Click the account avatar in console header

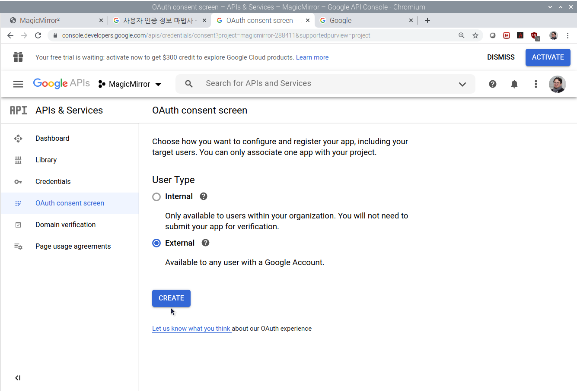558,84
